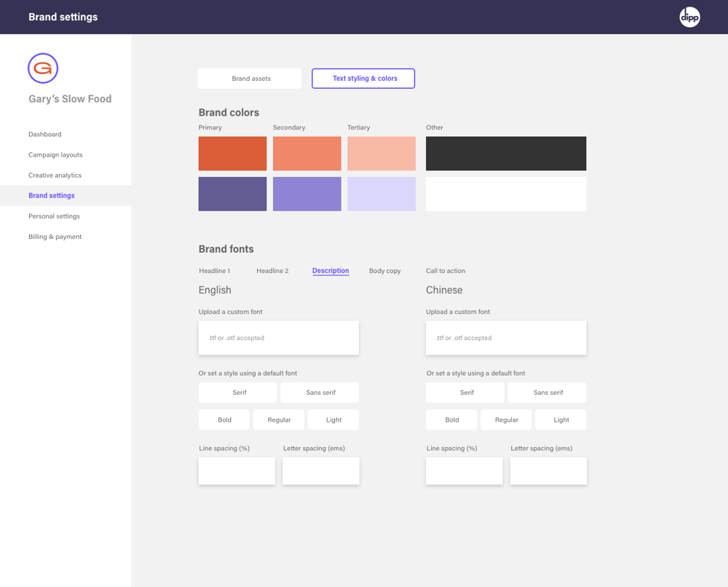
Task: Set English font weight to Bold
Action: [x=223, y=419]
